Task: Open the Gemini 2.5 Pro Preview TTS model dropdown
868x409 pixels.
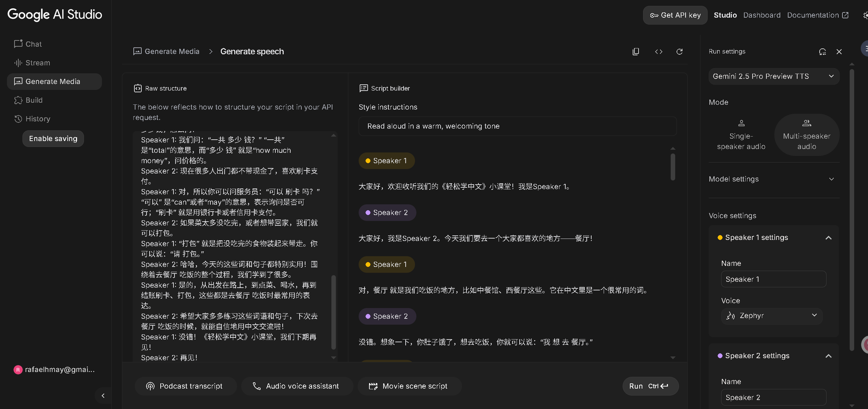Action: [774, 76]
